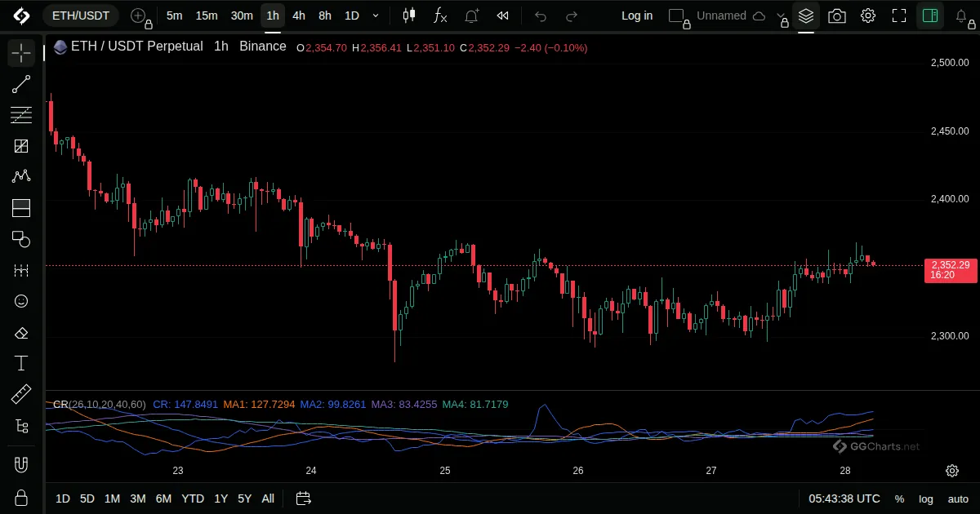Set range to 1D
This screenshot has height=514, width=980.
(63, 498)
